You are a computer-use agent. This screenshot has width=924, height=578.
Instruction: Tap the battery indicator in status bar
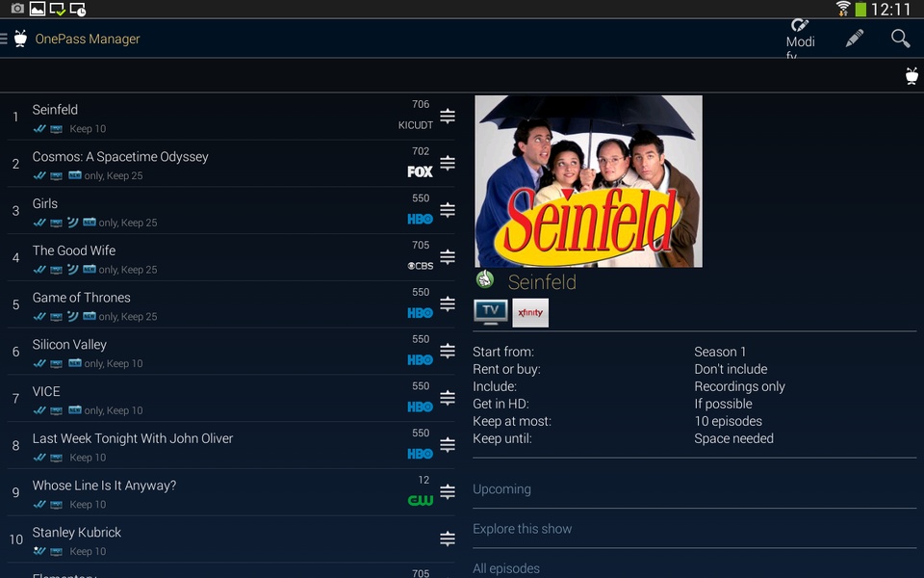(860, 9)
